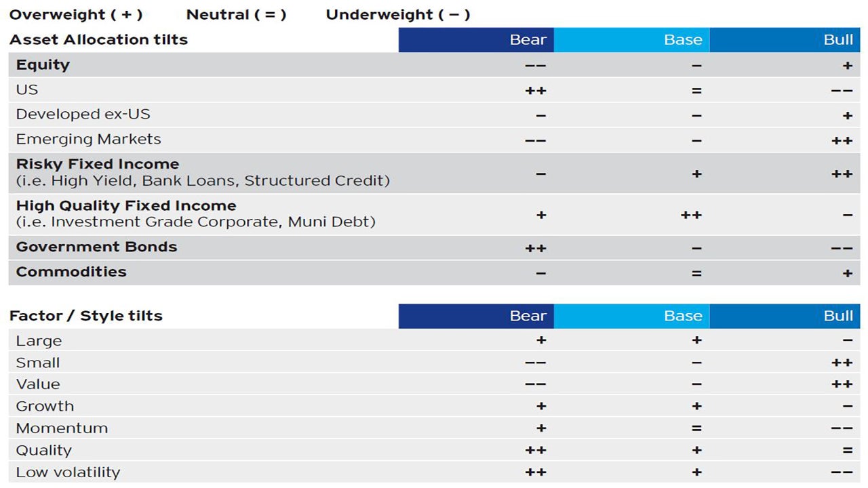Click the Bear header in Factor / Style table

pos(476,316)
